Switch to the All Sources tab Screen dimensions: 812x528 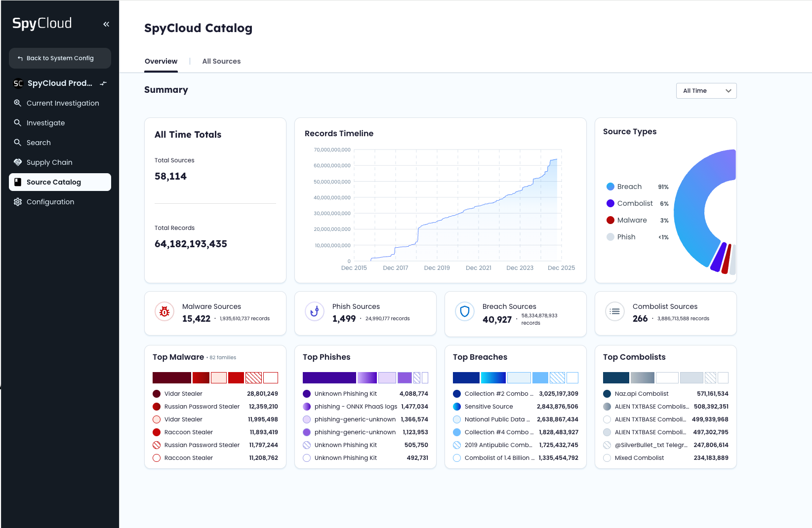(x=221, y=61)
